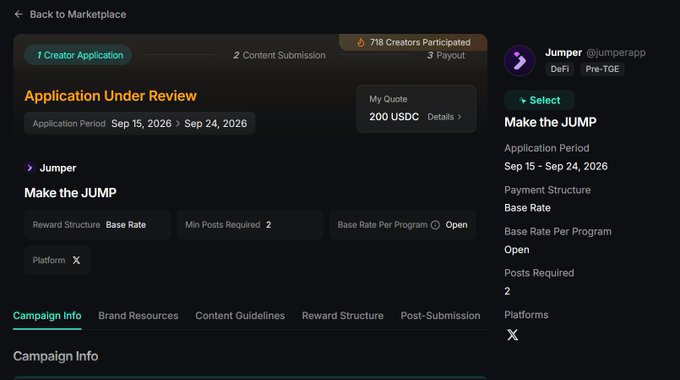
Task: Open My Quote Details chevron
Action: tap(459, 117)
